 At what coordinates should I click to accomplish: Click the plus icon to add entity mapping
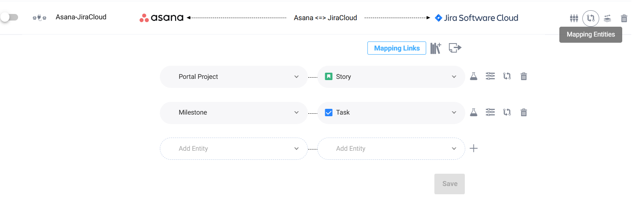tap(473, 149)
